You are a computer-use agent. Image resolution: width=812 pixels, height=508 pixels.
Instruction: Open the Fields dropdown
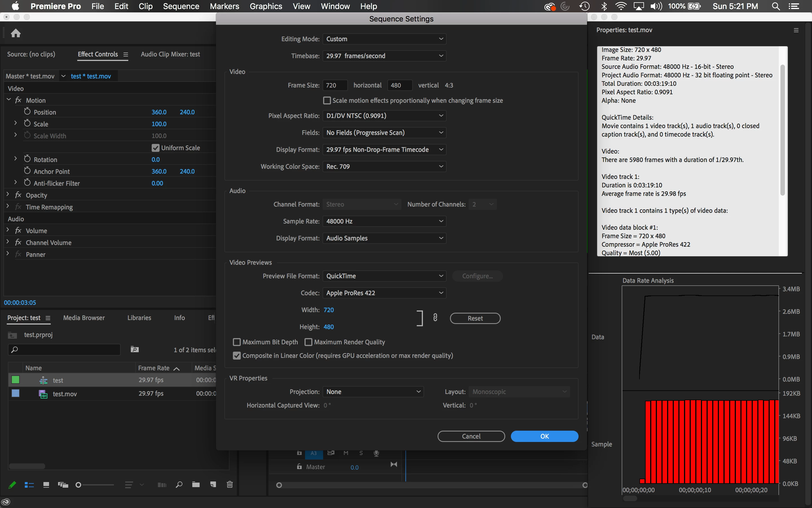384,133
